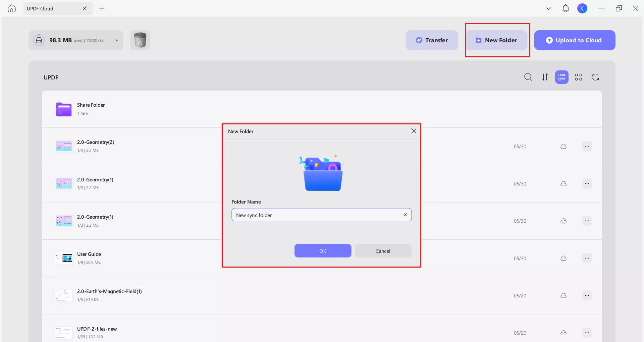Viewport: 644px width, 342px height.
Task: Refresh the UPDF cloud file list
Action: point(595,77)
